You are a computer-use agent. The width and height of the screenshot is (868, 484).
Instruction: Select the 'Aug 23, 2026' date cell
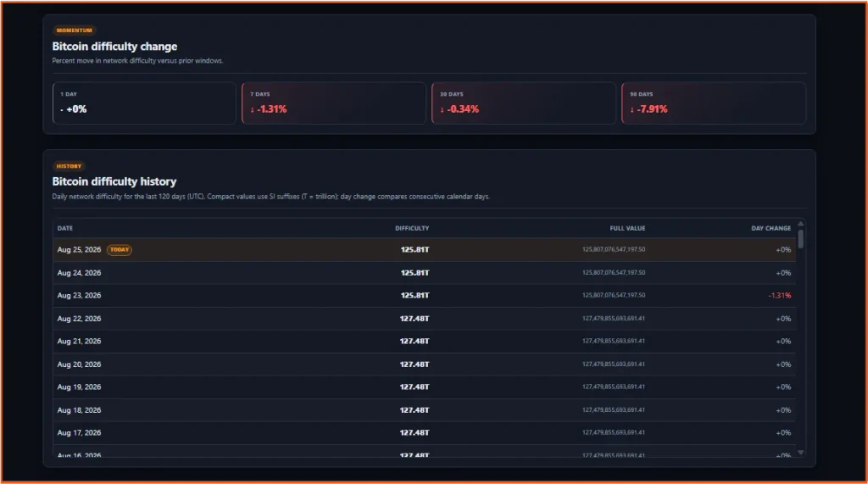pyautogui.click(x=79, y=296)
